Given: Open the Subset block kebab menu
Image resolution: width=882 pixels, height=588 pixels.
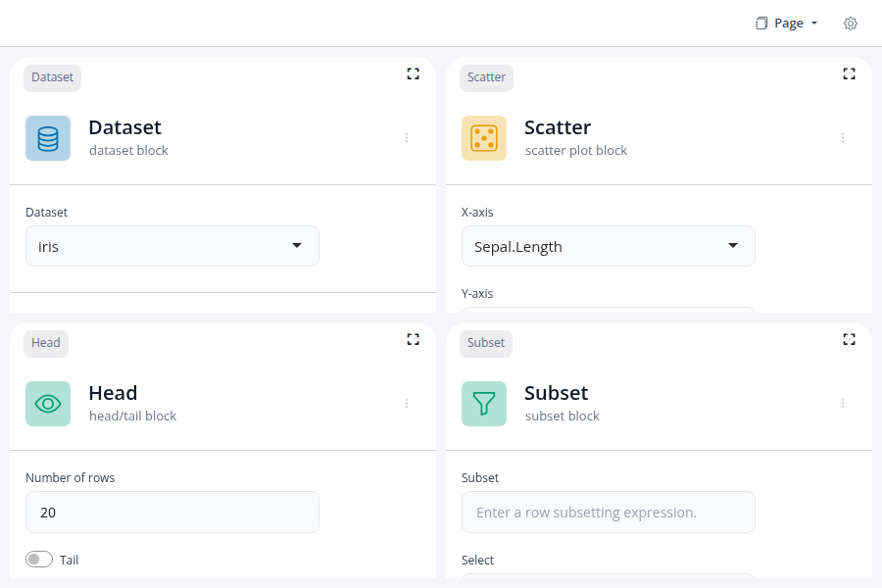Looking at the screenshot, I should [843, 404].
